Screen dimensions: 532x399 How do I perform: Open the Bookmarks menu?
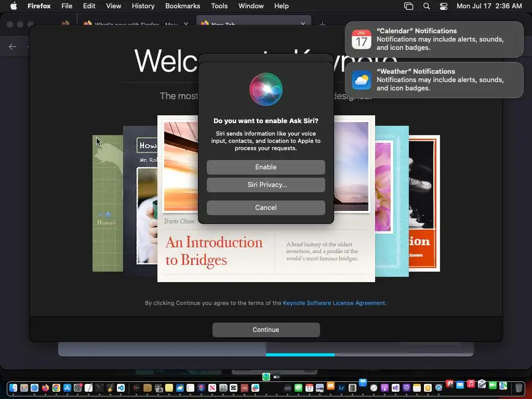(182, 6)
